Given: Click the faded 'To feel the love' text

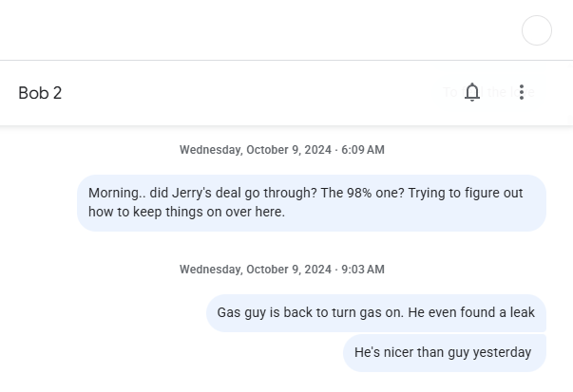Looking at the screenshot, I should [x=488, y=92].
